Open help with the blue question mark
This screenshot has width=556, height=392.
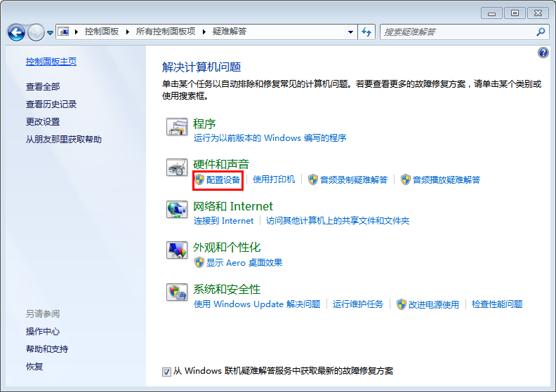pyautogui.click(x=543, y=53)
